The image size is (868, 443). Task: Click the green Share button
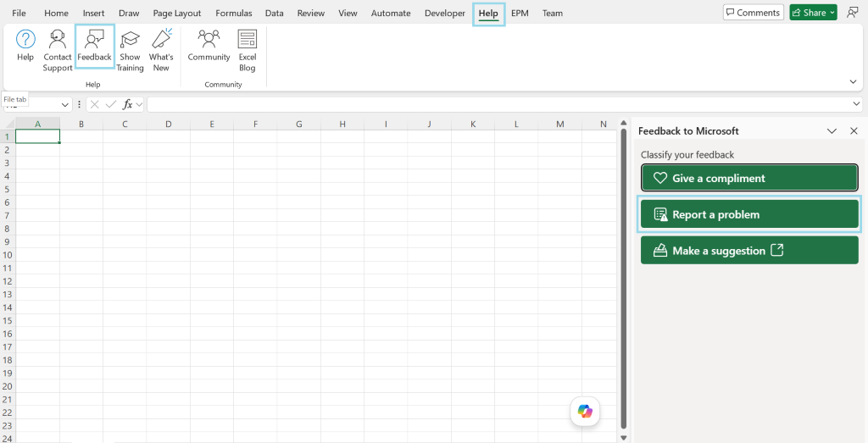813,12
